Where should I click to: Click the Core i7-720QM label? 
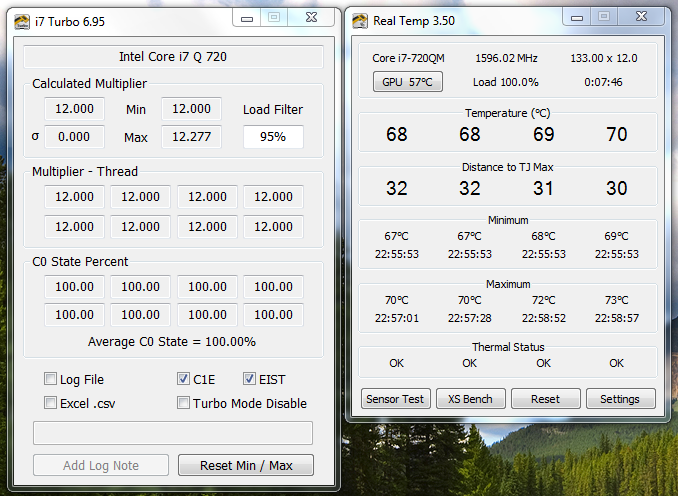[408, 58]
